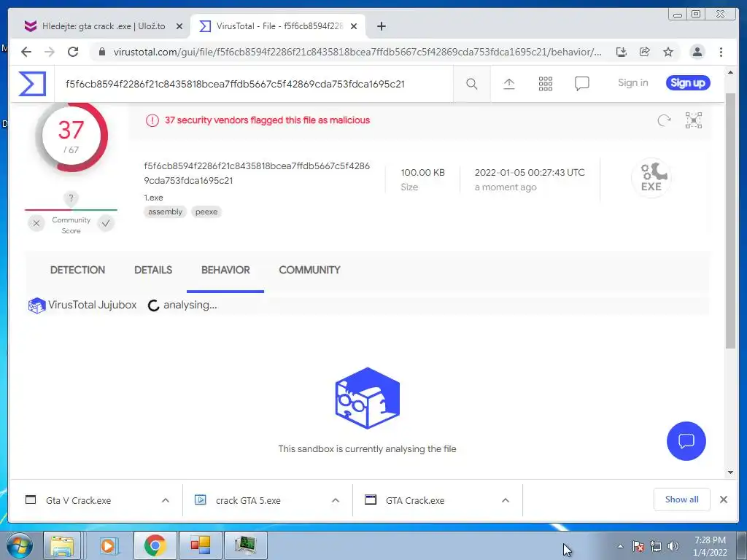Screen dimensions: 747x560
Task: Click the Sign up button
Action: 688,83
